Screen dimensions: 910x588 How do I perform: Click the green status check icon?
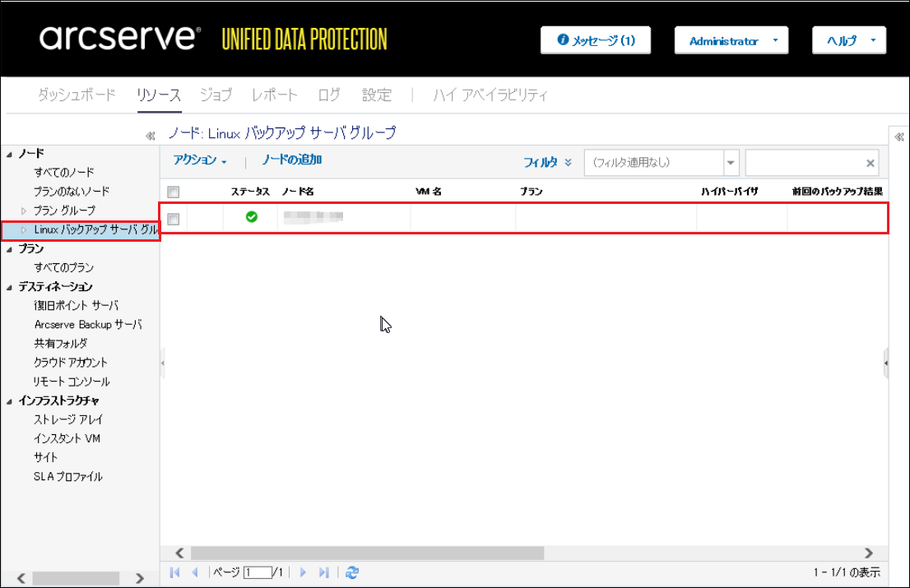click(x=252, y=217)
